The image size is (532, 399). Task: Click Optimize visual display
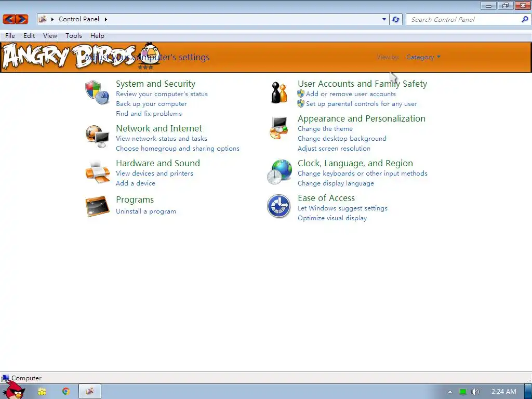point(332,218)
